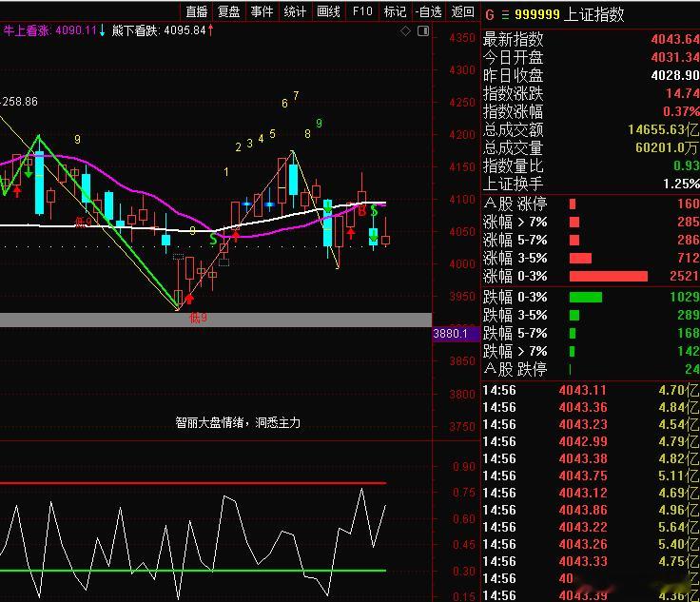Click the 指数涨跌 14.74 row
Image resolution: width=700 pixels, height=602 pixels.
coord(591,93)
